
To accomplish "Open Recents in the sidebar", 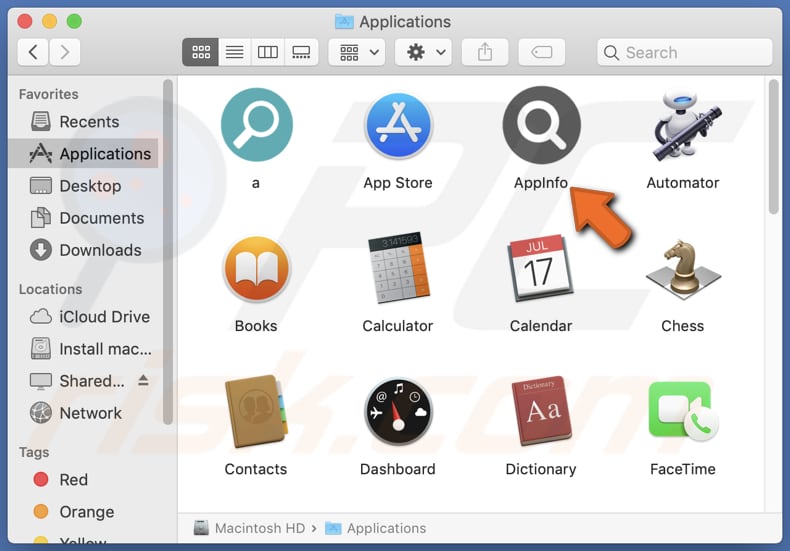I will [x=83, y=122].
